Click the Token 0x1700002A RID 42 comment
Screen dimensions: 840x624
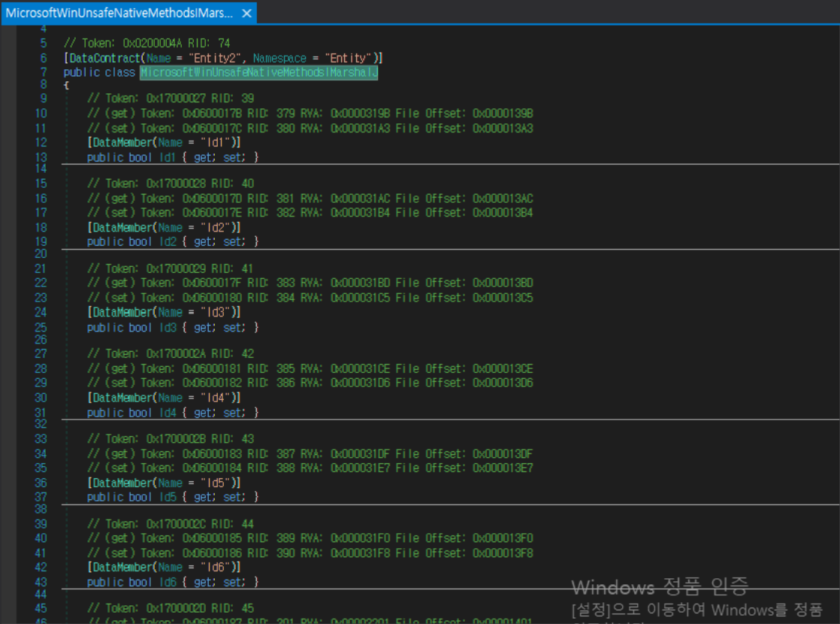tap(171, 353)
